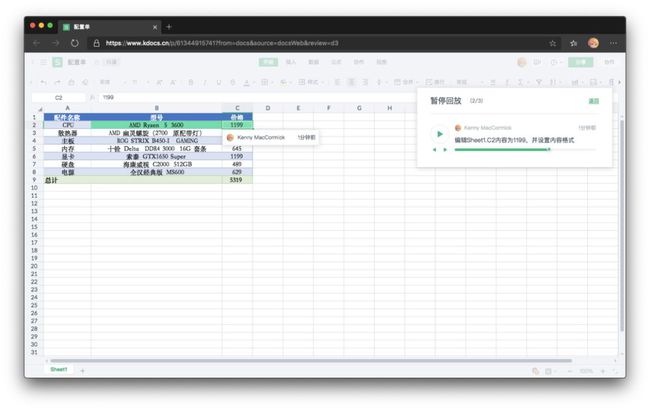This screenshot has width=650, height=410.
Task: Open the hamburger menu beside the document logo
Action: coord(44,62)
